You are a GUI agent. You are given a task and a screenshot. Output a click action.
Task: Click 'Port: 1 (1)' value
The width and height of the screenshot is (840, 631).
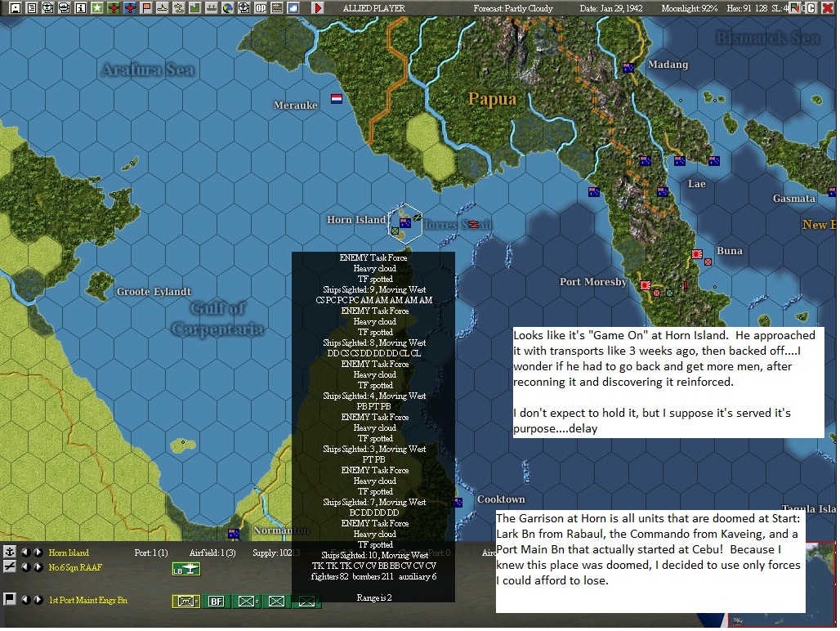coord(151,553)
